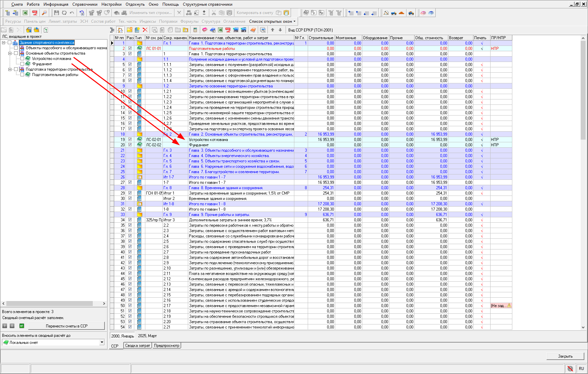Click the red X delete row icon
Viewport: 588px width, 374px height.
pos(145,30)
